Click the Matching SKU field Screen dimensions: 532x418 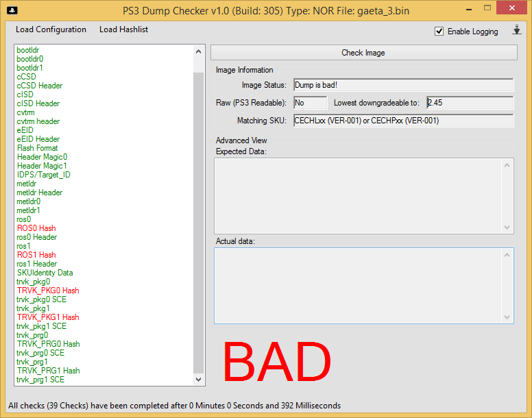(402, 121)
